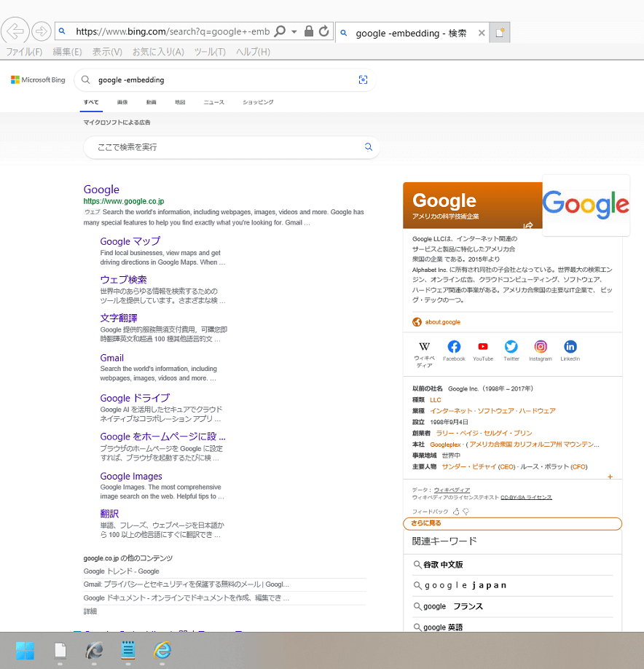Viewport: 644px width, 669px height.
Task: Open the YouTube profile icon
Action: pos(483,346)
